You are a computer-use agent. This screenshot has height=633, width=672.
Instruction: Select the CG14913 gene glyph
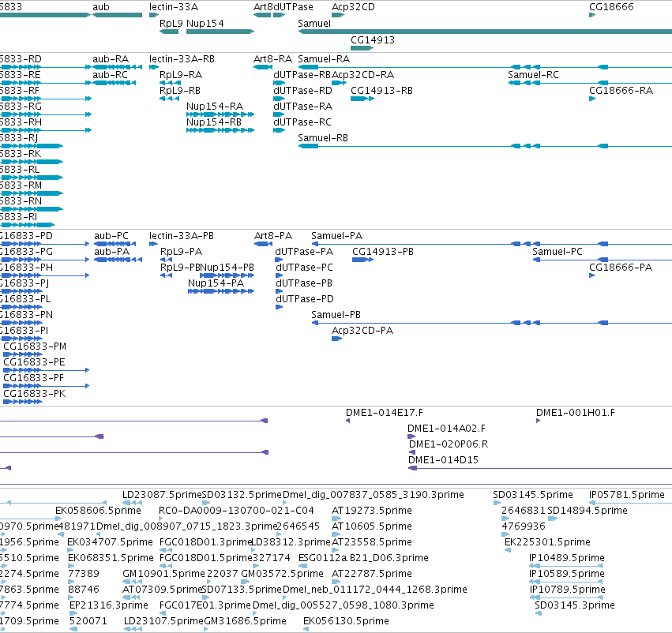(362, 48)
